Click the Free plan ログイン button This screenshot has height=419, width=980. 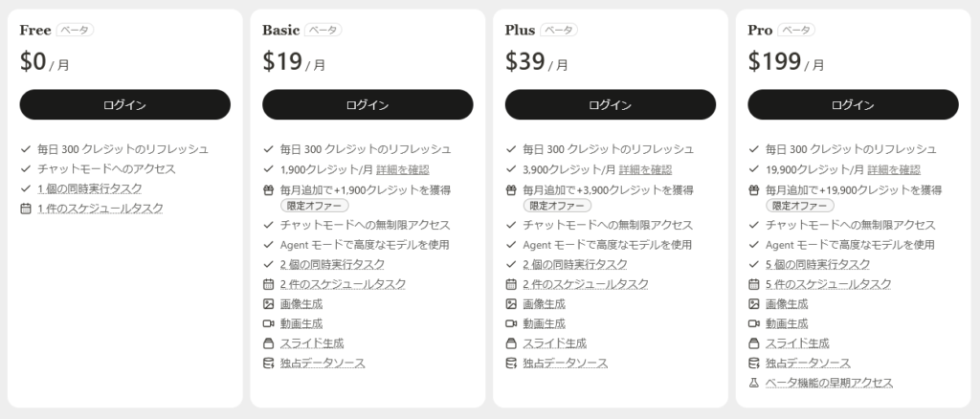tap(125, 105)
